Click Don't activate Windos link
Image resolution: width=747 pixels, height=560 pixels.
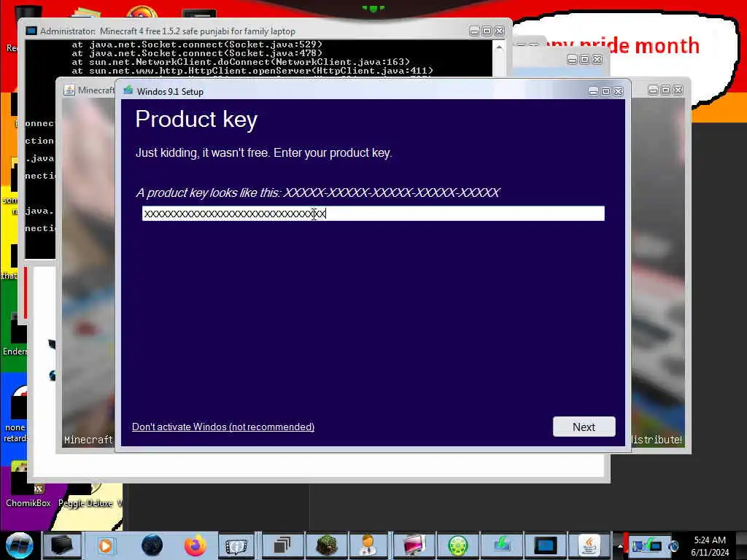point(223,427)
